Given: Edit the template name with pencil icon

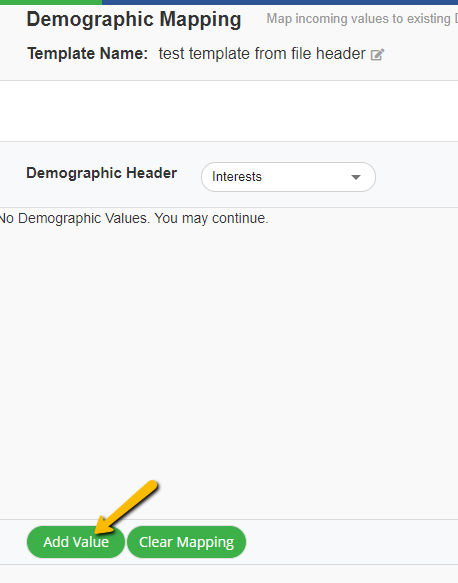Looking at the screenshot, I should pyautogui.click(x=377, y=55).
